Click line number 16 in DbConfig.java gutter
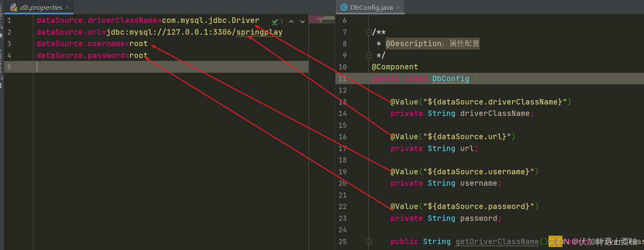 point(343,137)
